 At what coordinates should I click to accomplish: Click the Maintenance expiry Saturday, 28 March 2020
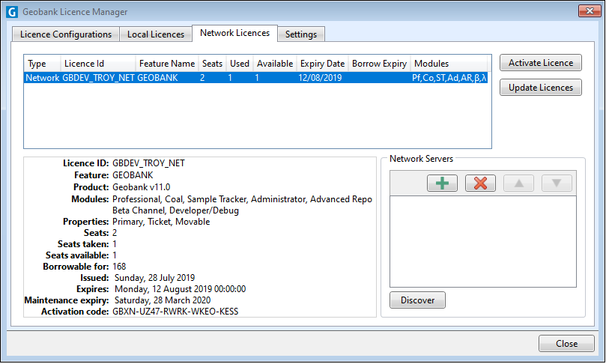163,300
